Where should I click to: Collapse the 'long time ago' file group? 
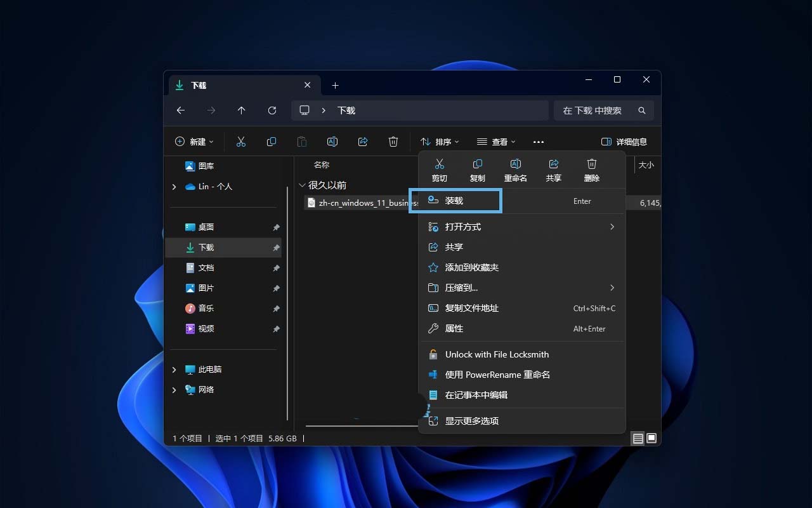[303, 185]
